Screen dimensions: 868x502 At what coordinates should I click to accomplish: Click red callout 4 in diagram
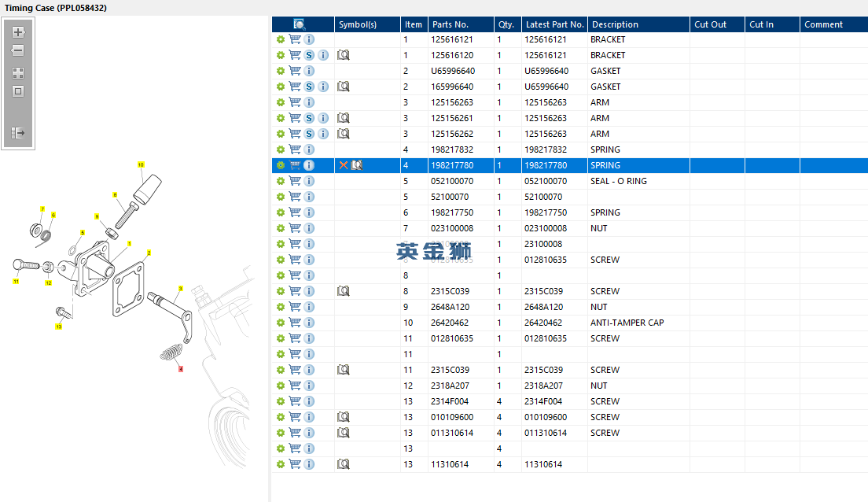[181, 369]
